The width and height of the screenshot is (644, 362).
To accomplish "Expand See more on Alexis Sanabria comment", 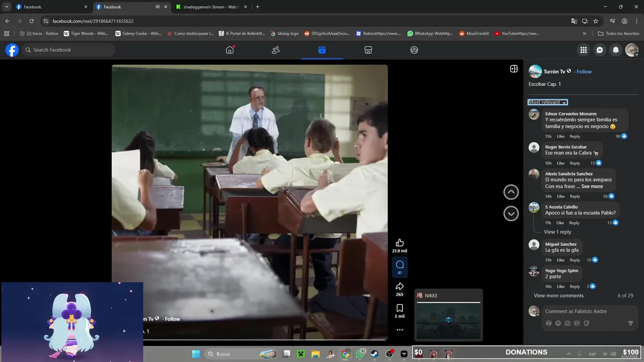I will (592, 187).
